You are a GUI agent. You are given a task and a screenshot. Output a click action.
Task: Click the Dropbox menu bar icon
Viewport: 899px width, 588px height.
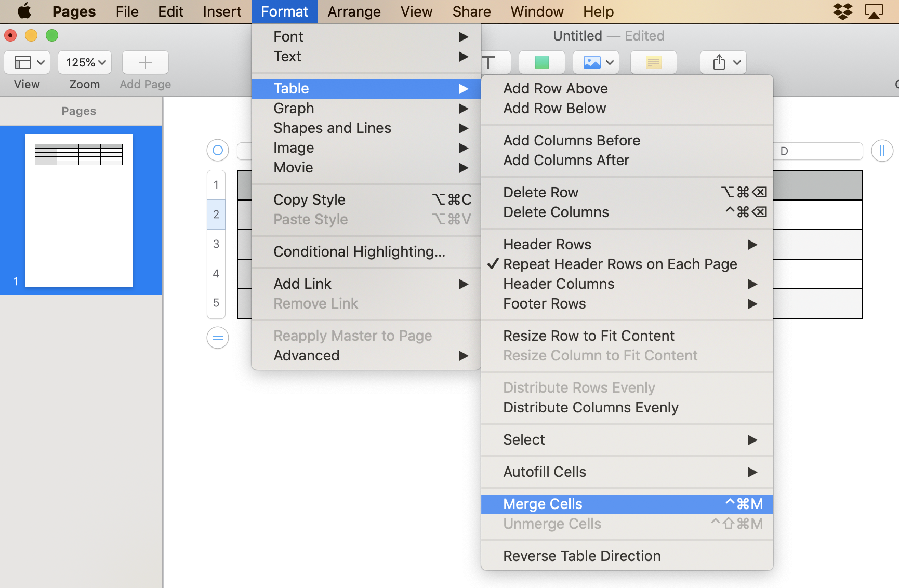(843, 11)
